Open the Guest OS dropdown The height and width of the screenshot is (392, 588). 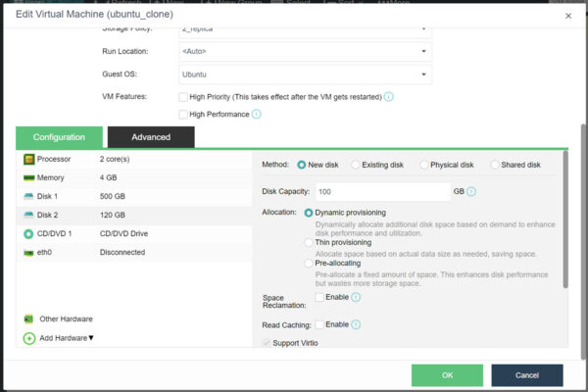[x=305, y=74]
